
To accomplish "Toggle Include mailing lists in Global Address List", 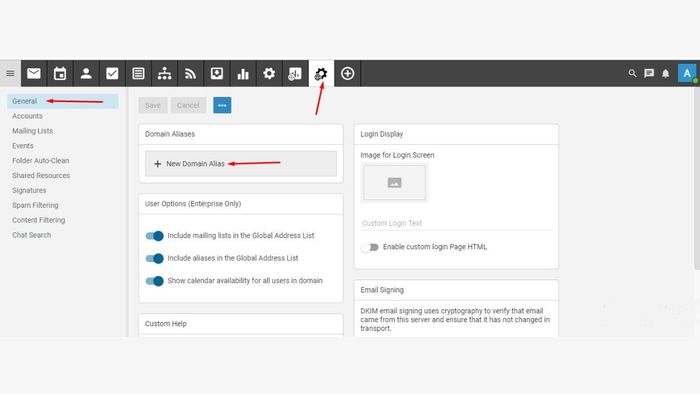I will click(154, 236).
